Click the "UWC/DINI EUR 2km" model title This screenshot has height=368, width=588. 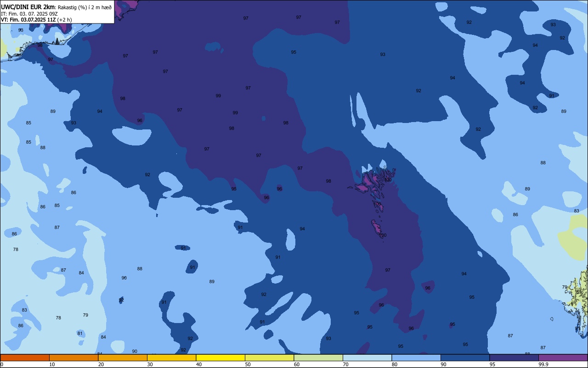28,7
